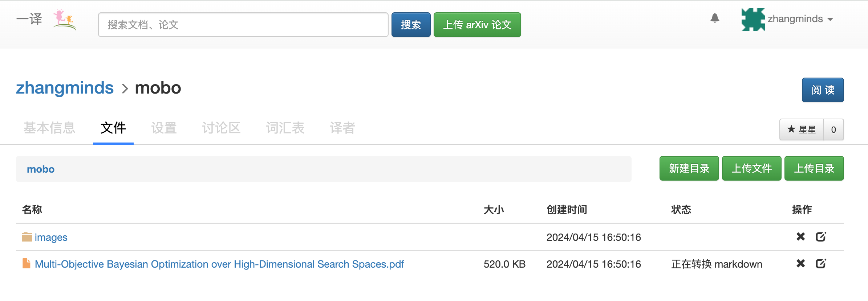
Task: Switch to the 基本信息 tab
Action: 49,128
